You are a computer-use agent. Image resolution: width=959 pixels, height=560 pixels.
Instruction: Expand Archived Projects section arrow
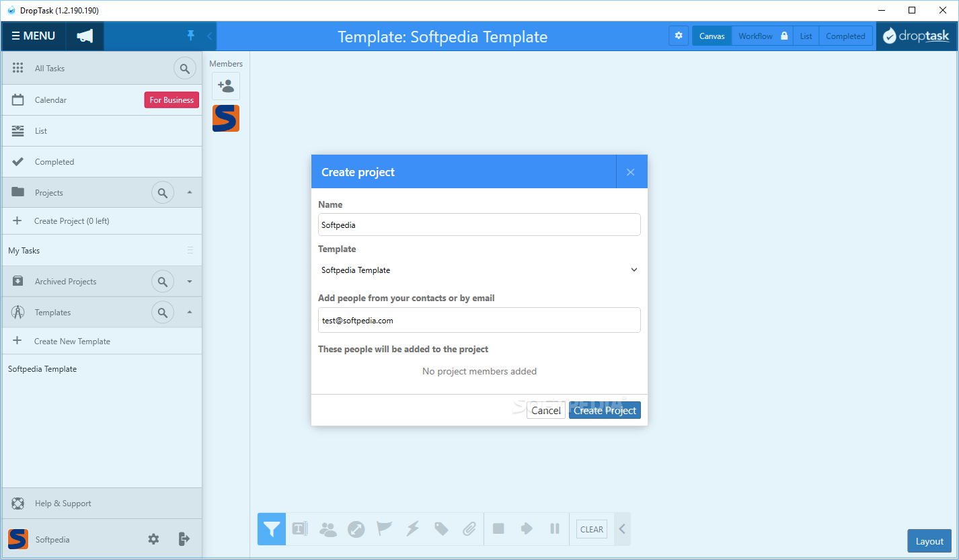(x=190, y=282)
